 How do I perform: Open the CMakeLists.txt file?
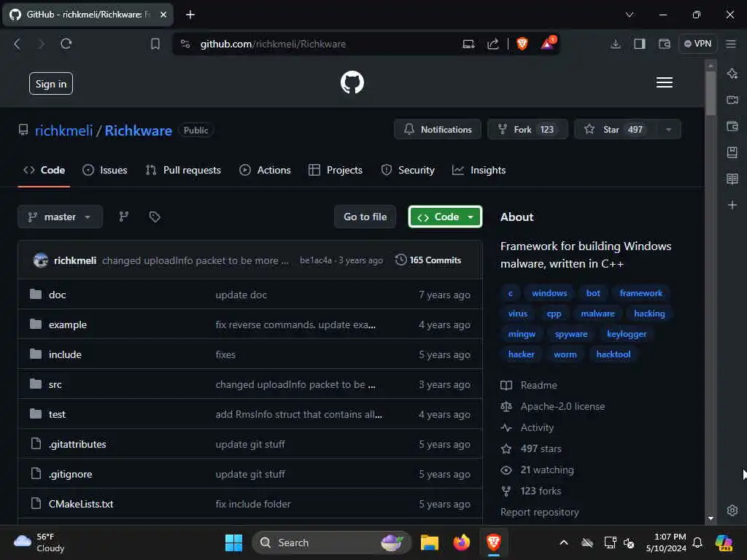[x=81, y=504]
